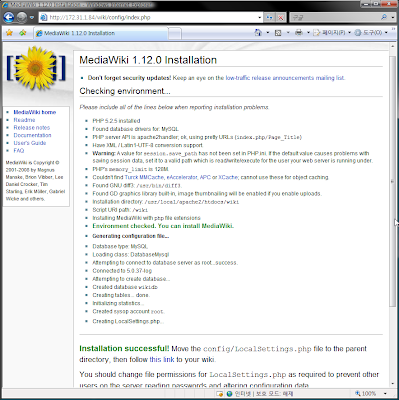Expand the feeds dropdown arrow
This screenshot has width=399, height=400.
click(288, 33)
